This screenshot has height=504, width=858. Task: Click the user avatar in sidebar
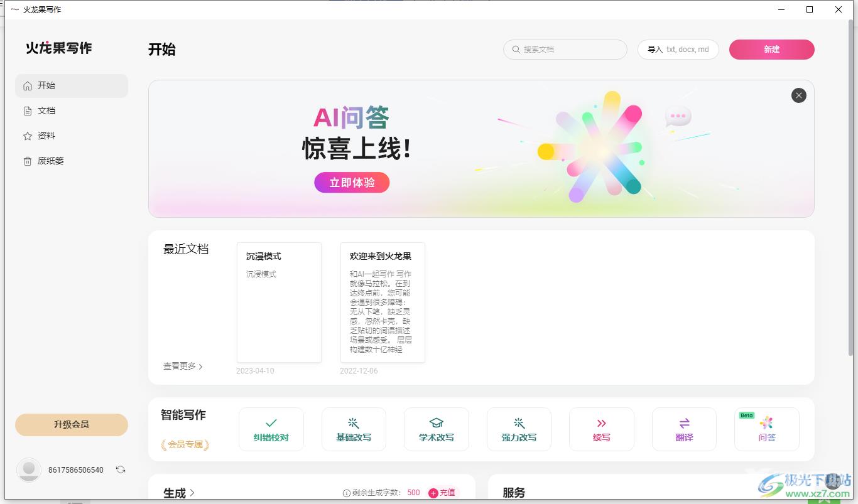pos(29,469)
